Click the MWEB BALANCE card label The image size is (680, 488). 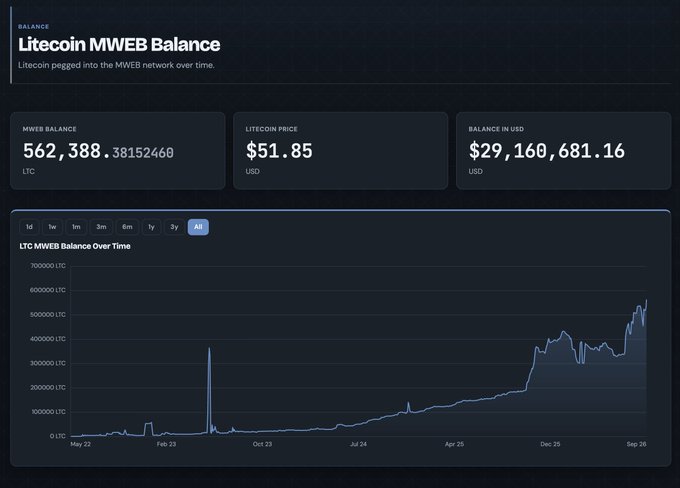tap(49, 129)
